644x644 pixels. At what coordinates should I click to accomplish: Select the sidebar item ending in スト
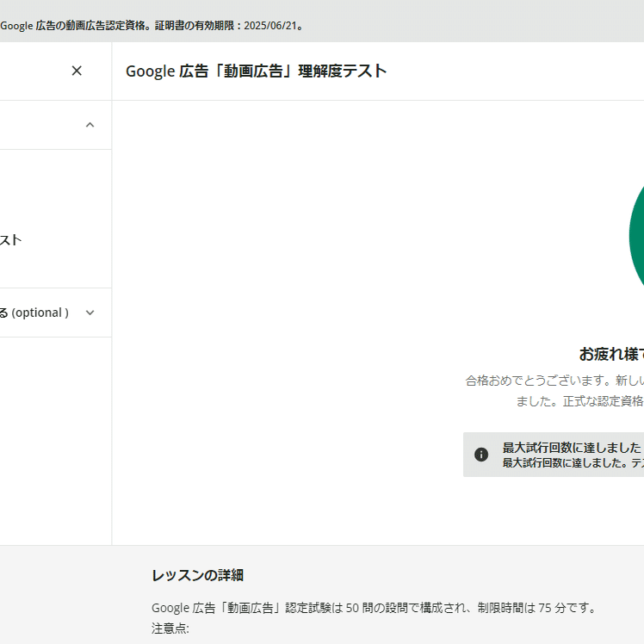(10, 240)
